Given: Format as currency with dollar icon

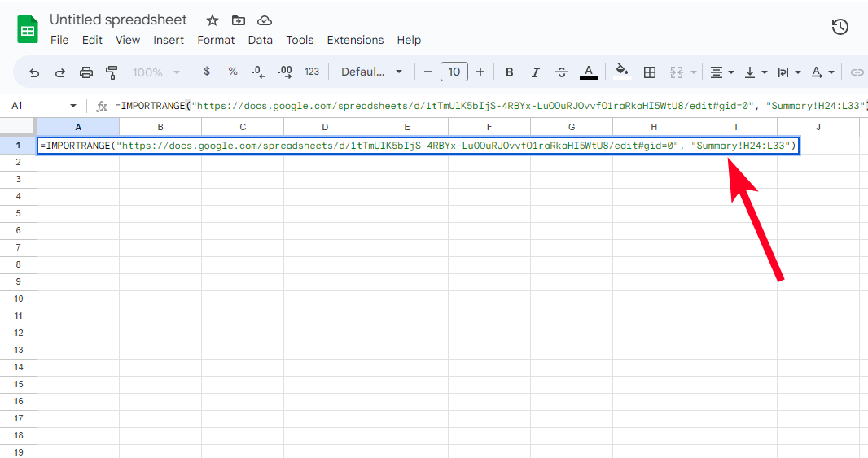Looking at the screenshot, I should 207,72.
